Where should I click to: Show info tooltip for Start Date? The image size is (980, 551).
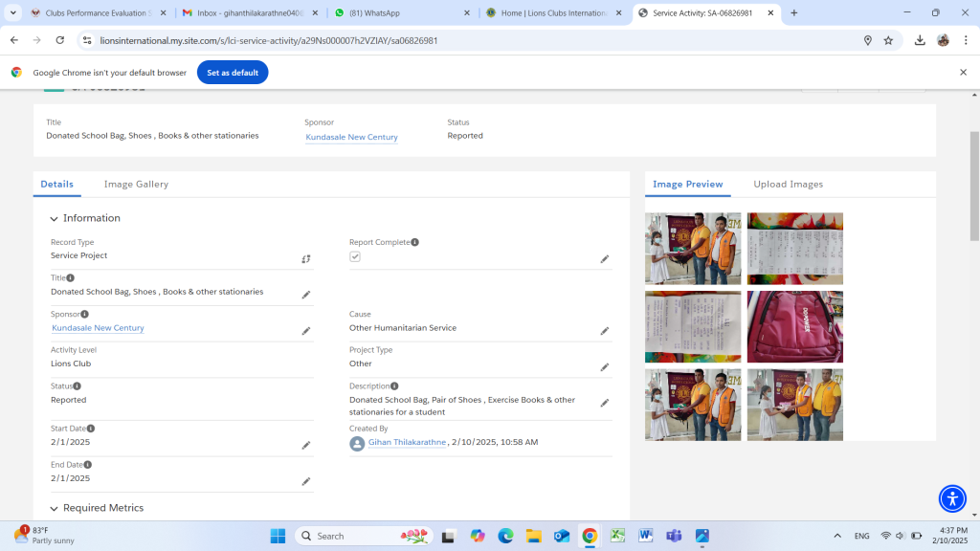coord(91,429)
